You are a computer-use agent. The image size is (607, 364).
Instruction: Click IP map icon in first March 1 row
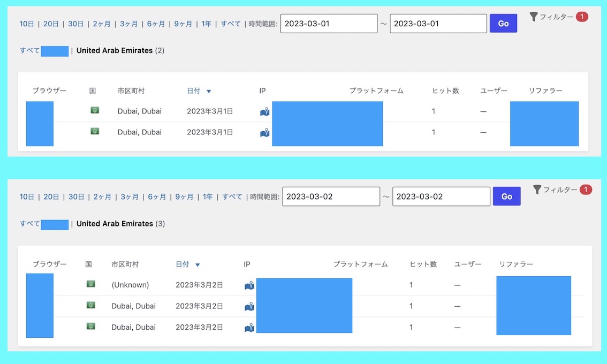pos(264,112)
